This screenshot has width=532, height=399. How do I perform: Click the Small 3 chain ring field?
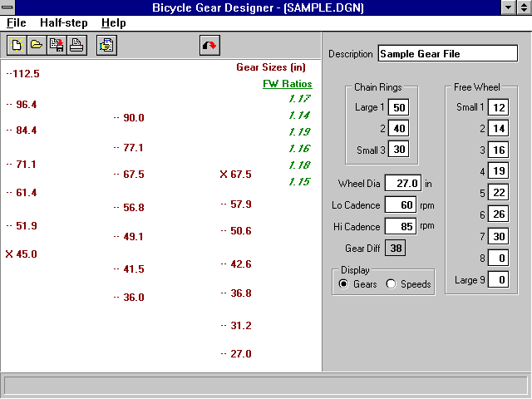point(399,150)
